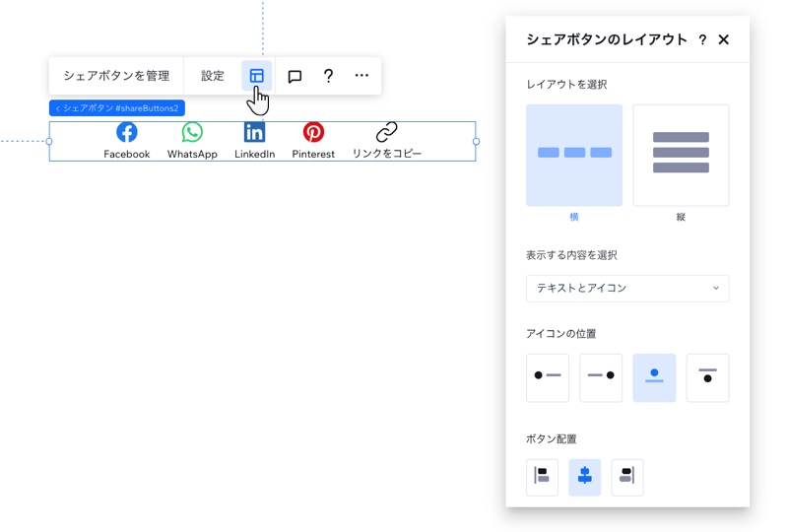Align buttons to the left

click(543, 477)
